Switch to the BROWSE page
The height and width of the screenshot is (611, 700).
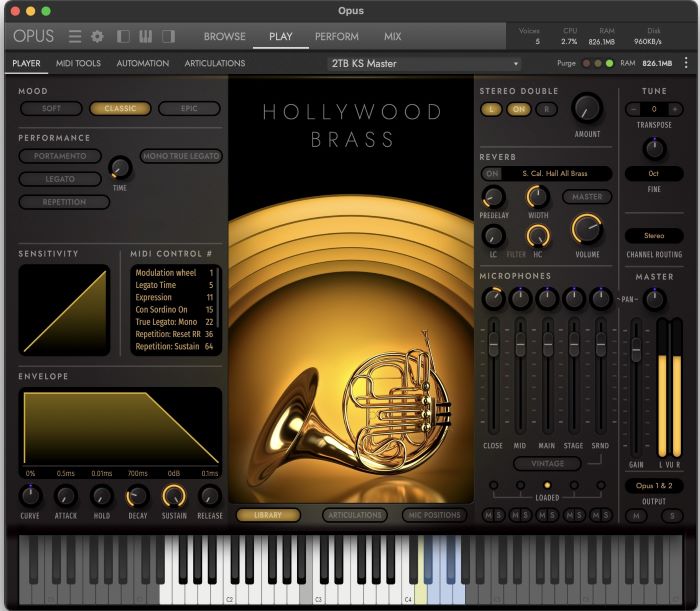[225, 36]
